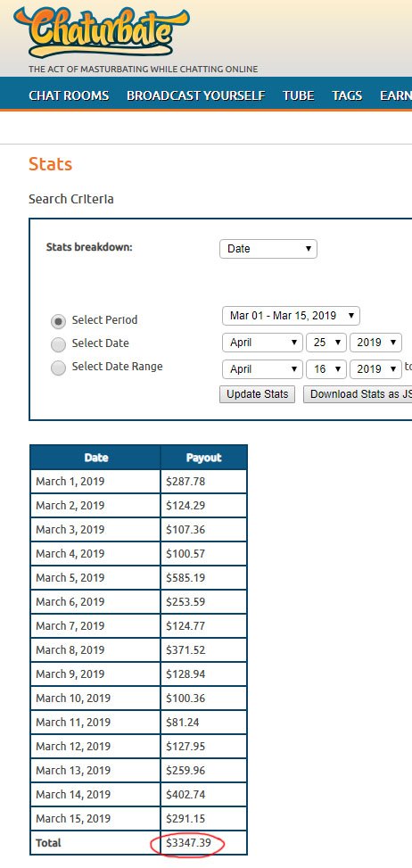Choose the Select Date radio button
Viewport: 412px width, 868px height.
[58, 344]
